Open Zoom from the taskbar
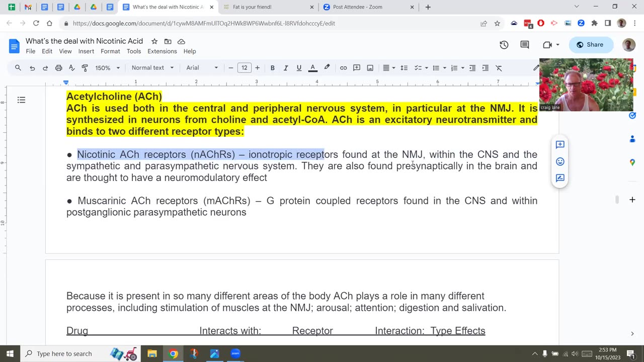The image size is (644, 362). coord(235,353)
